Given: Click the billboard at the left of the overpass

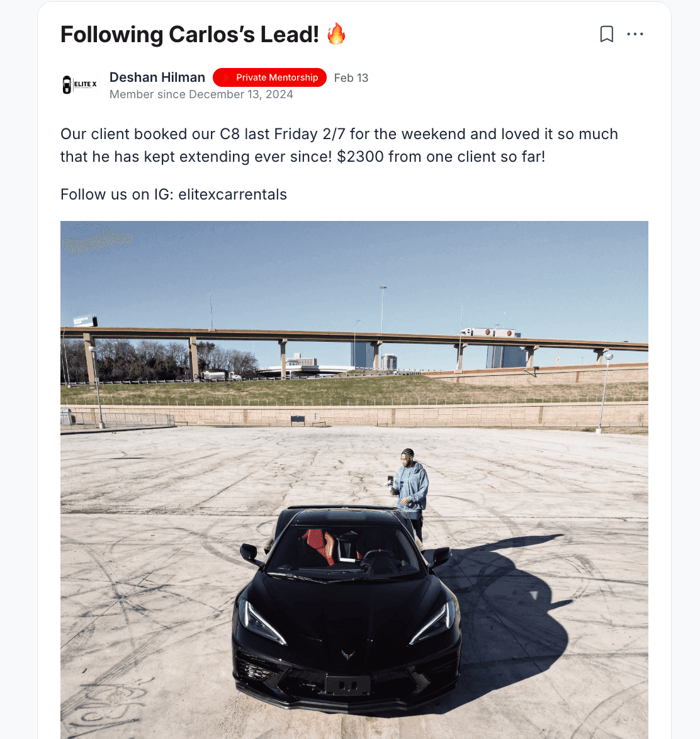Looking at the screenshot, I should click(85, 321).
